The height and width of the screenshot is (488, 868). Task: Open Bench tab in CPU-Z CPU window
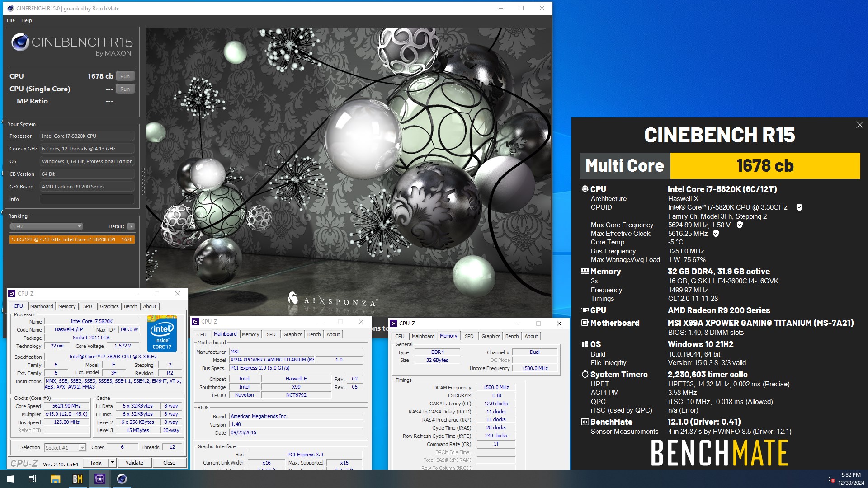click(x=130, y=306)
